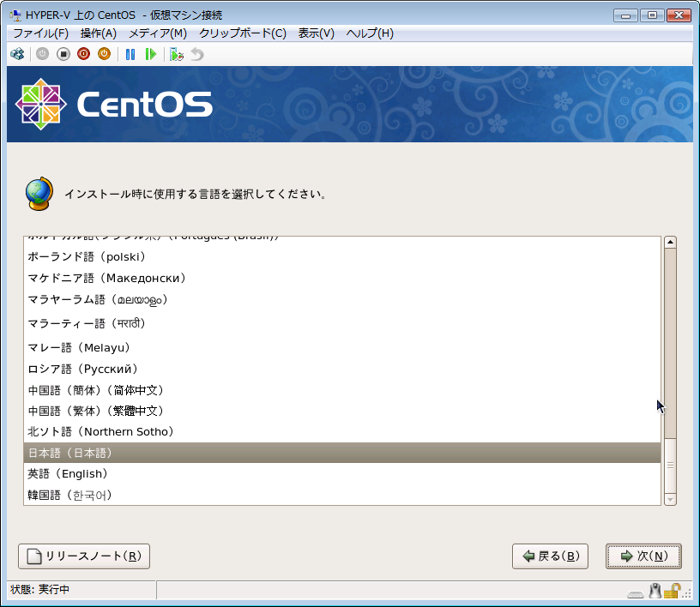
Task: Click the green Reset toolbar icon
Action: click(x=151, y=54)
